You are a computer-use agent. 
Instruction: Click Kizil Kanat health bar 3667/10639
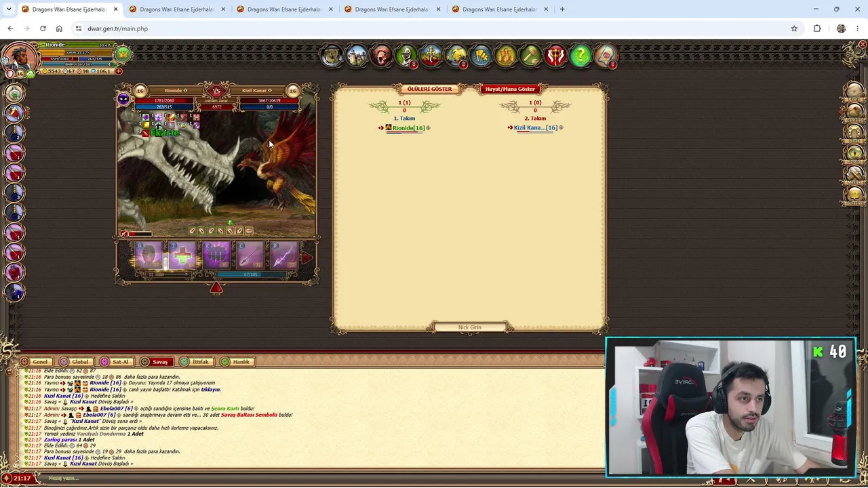tap(269, 101)
